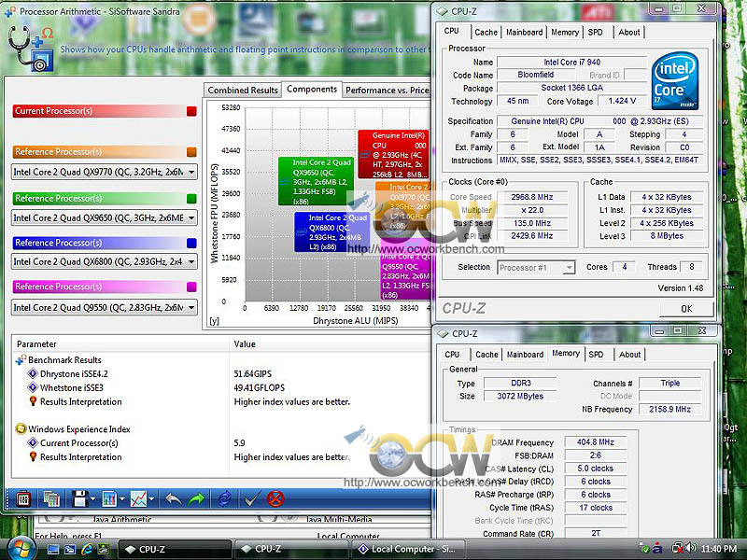Open the save icon's dropdown arrow
This screenshot has width=747, height=560.
click(92, 499)
